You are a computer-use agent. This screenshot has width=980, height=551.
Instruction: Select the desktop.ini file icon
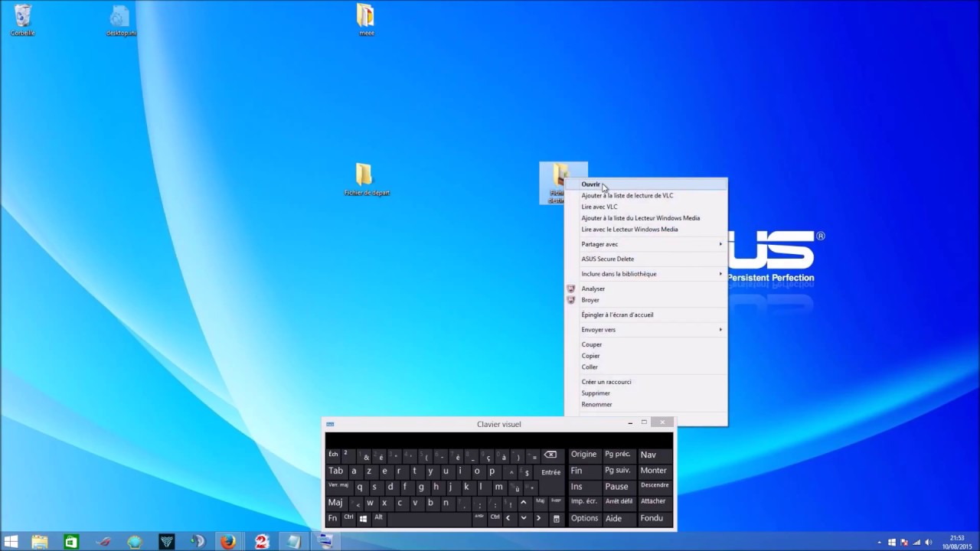tap(121, 20)
